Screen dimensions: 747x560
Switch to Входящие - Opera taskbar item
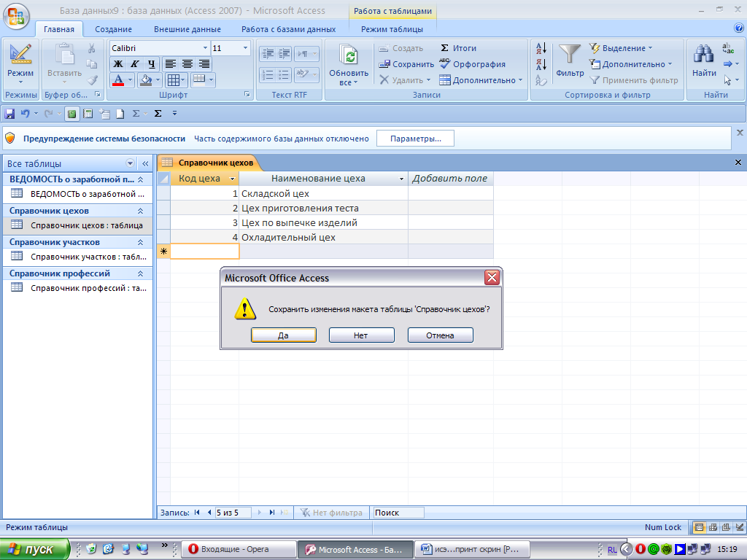click(239, 550)
